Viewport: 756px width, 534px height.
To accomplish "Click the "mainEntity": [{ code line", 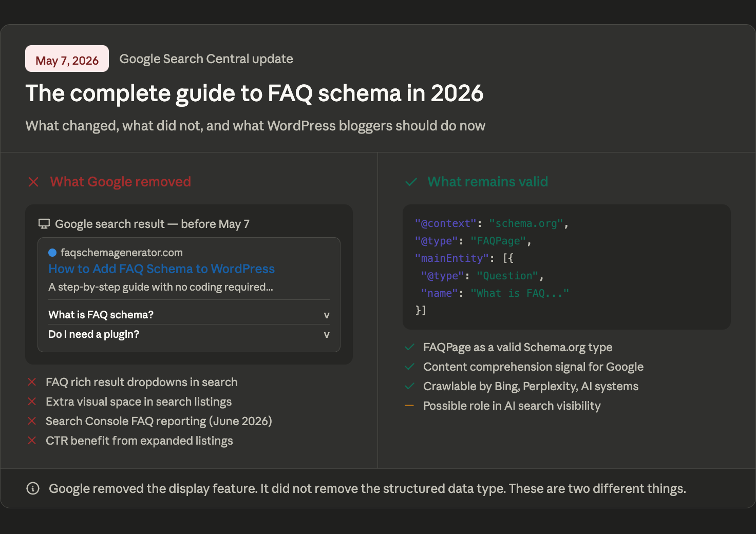I will point(464,258).
